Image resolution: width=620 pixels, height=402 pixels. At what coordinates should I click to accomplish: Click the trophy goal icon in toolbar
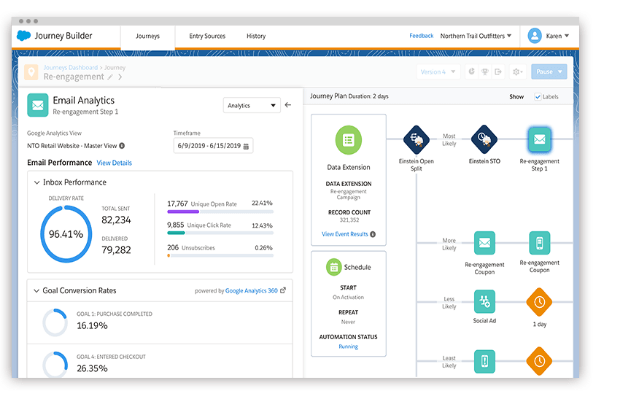(485, 72)
